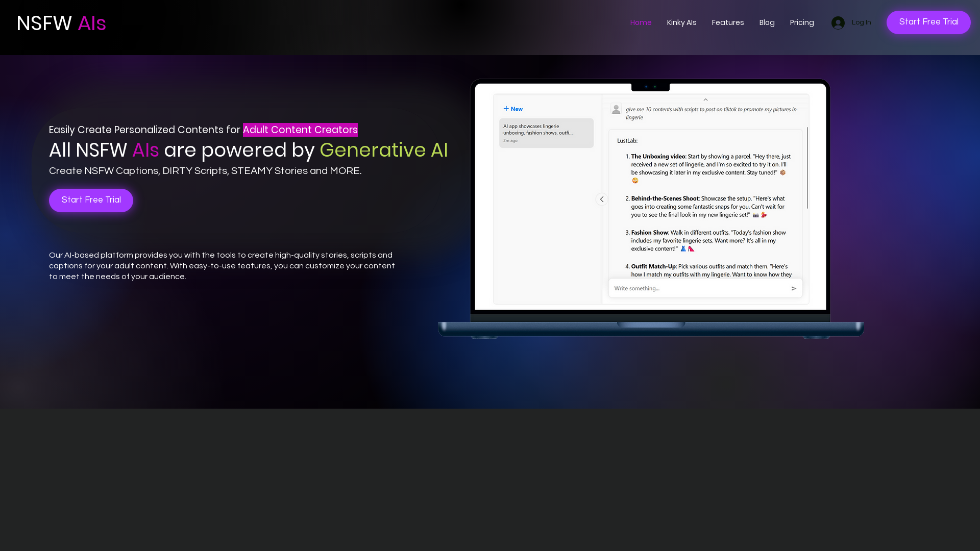Click the send arrow in message box
Image resolution: width=980 pixels, height=551 pixels.
coord(794,288)
